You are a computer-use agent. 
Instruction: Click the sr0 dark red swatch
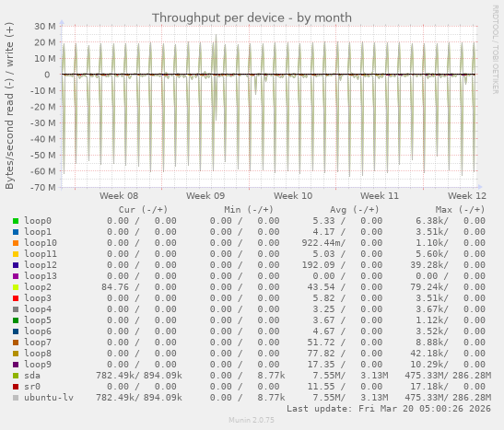pyautogui.click(x=16, y=387)
